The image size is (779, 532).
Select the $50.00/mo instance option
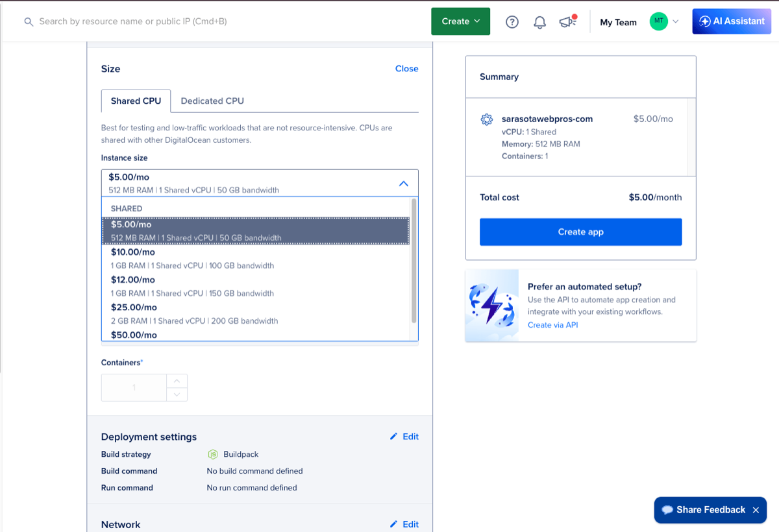click(256, 335)
